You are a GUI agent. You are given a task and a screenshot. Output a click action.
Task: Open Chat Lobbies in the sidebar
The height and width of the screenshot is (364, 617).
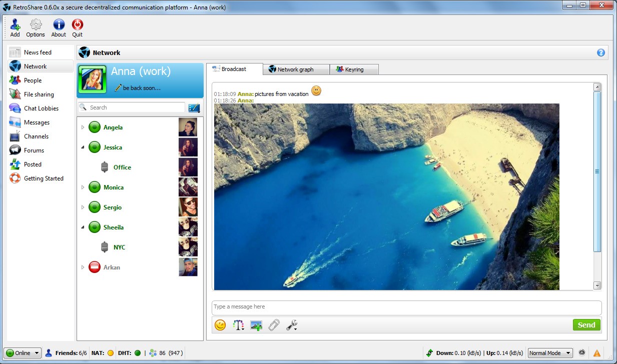pyautogui.click(x=41, y=108)
